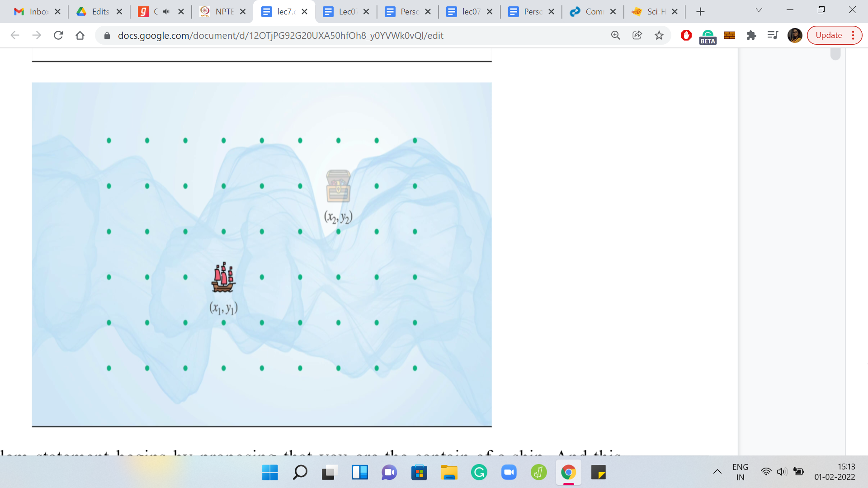Open Chrome three-dot menu beside Update
868x488 pixels.
pyautogui.click(x=853, y=35)
